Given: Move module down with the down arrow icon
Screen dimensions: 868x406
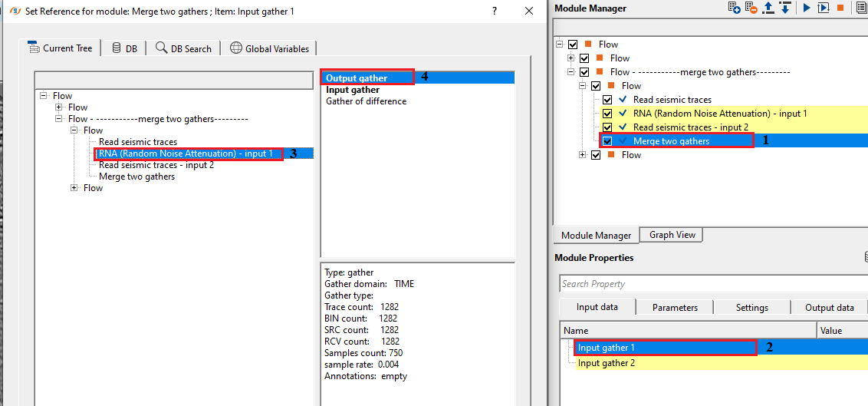Looking at the screenshot, I should click(x=784, y=8).
